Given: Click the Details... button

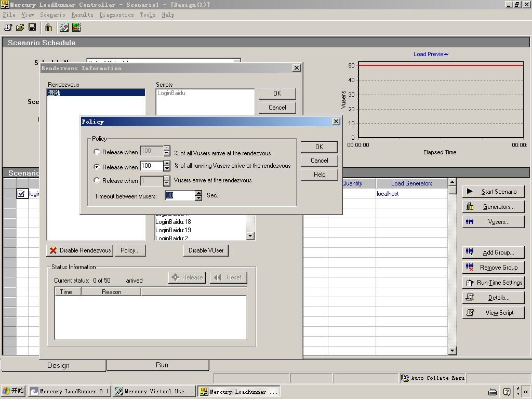Looking at the screenshot, I should [x=494, y=298].
